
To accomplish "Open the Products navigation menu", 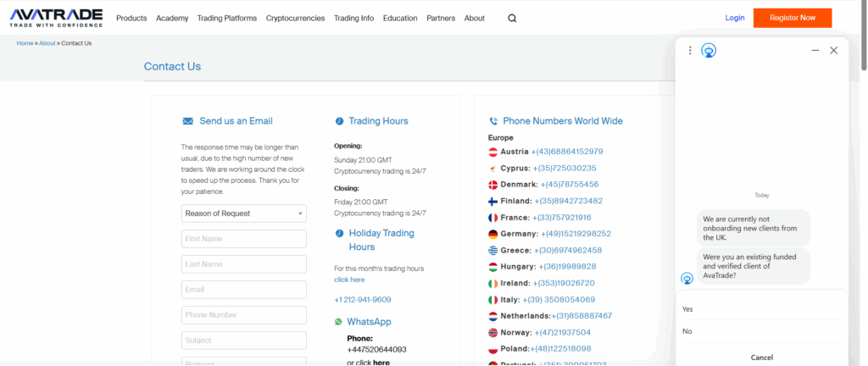I will coord(131,18).
